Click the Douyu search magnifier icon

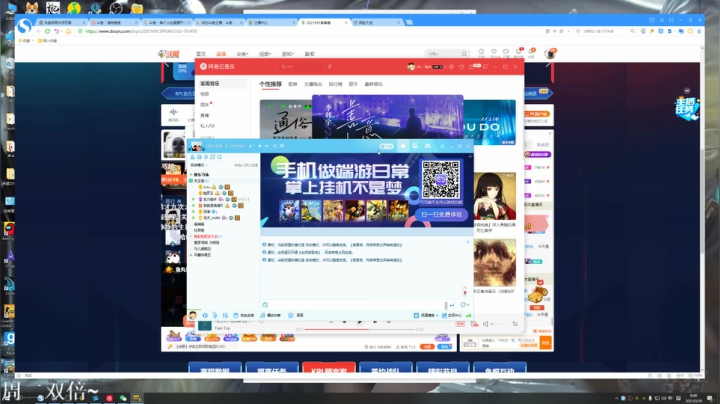coord(464,54)
